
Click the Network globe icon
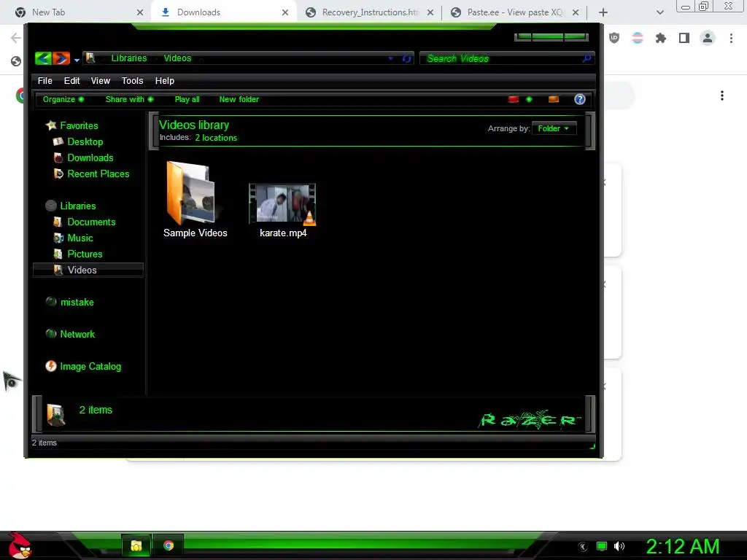(51, 334)
